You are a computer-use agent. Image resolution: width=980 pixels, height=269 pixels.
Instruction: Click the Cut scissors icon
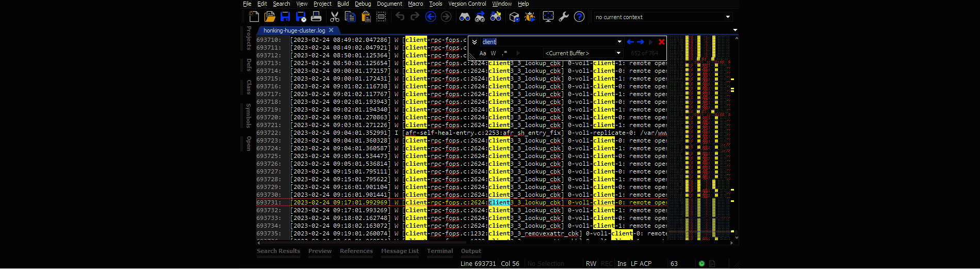tap(335, 17)
